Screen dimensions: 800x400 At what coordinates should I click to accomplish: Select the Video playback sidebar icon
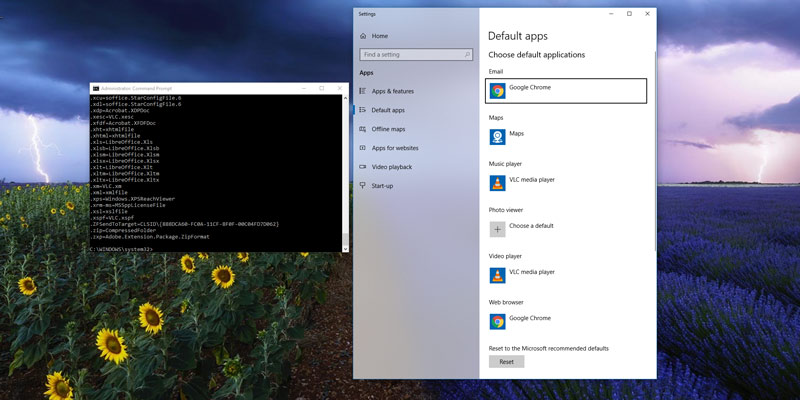point(362,167)
